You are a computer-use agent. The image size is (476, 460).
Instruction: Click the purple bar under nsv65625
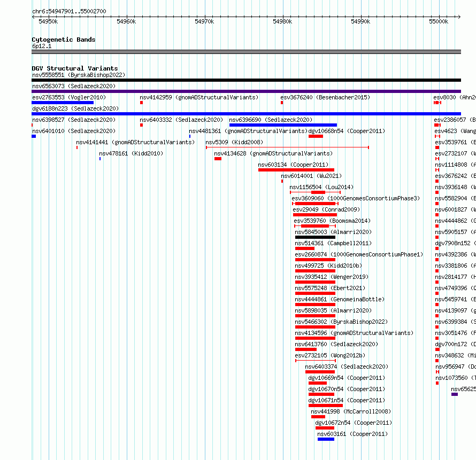[x=455, y=394]
